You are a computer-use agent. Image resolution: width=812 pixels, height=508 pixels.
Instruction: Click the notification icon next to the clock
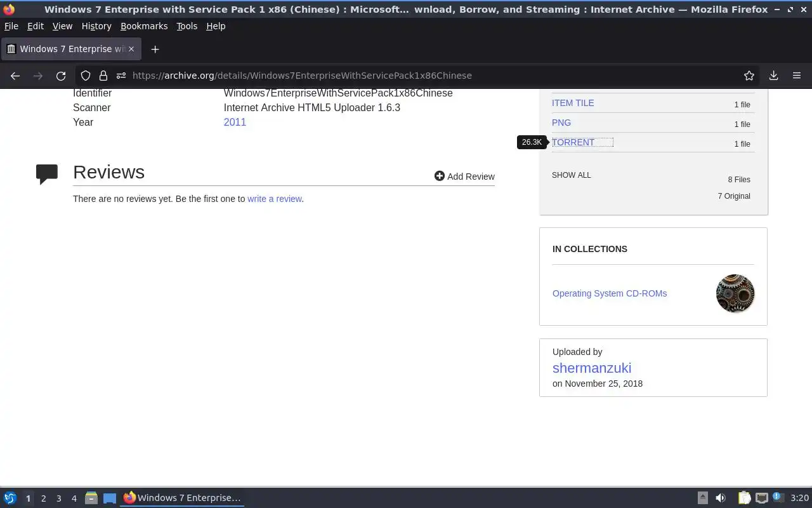[x=778, y=497]
